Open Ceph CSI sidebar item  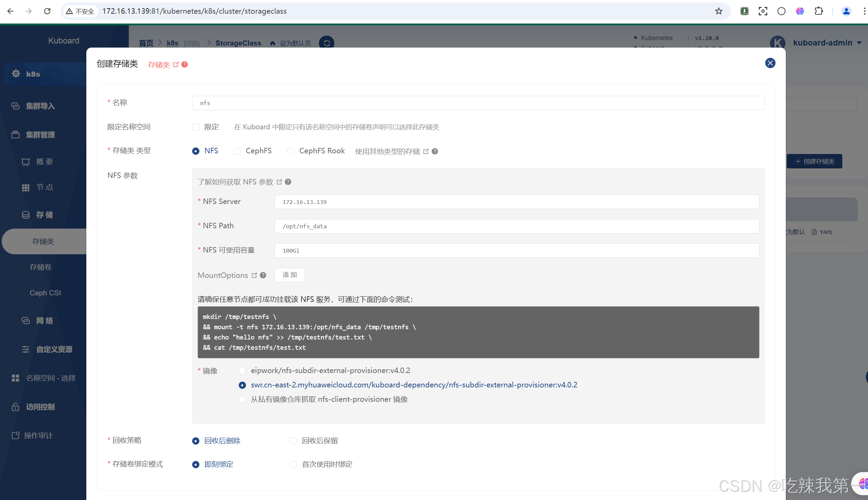click(45, 293)
